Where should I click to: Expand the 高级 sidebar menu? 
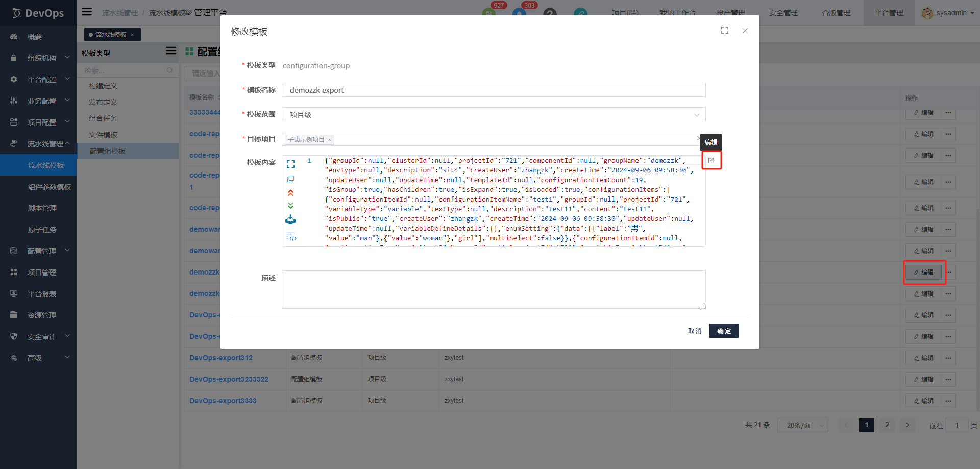click(x=38, y=358)
